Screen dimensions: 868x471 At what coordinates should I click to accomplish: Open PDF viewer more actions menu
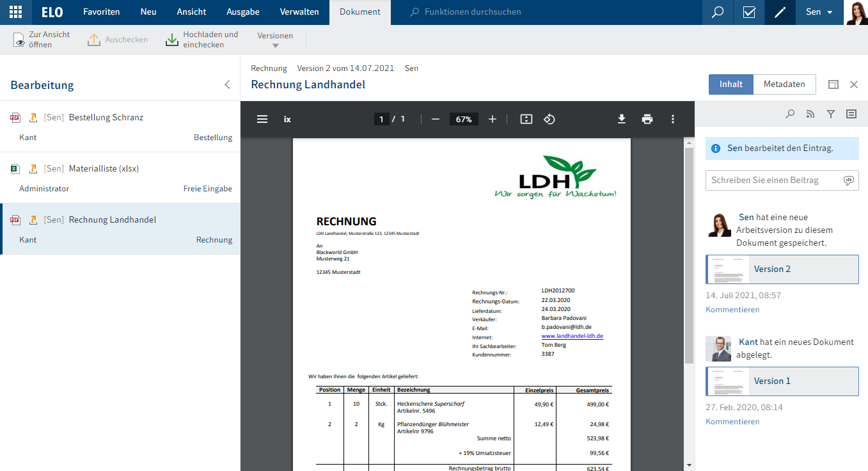[x=673, y=119]
